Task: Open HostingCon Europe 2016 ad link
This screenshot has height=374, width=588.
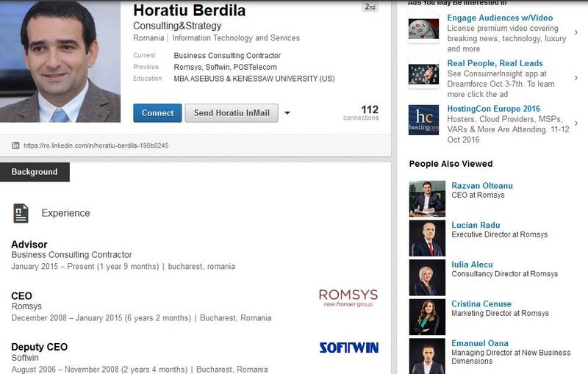Action: point(493,109)
